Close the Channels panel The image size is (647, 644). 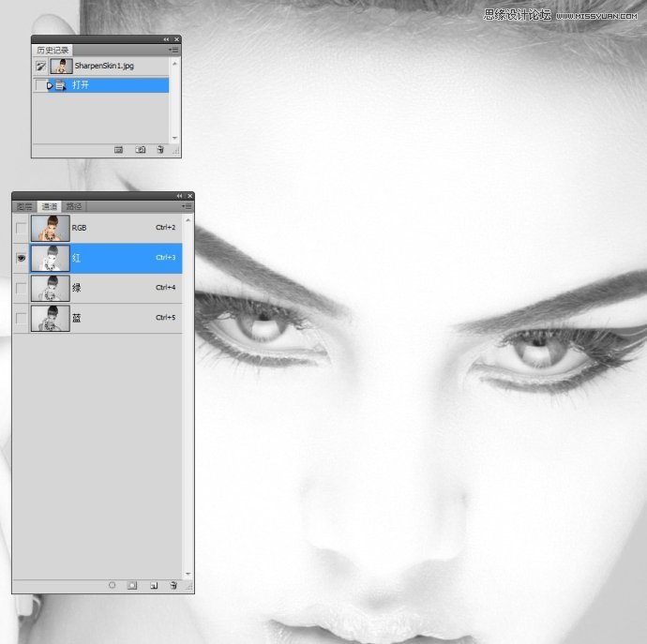(189, 196)
